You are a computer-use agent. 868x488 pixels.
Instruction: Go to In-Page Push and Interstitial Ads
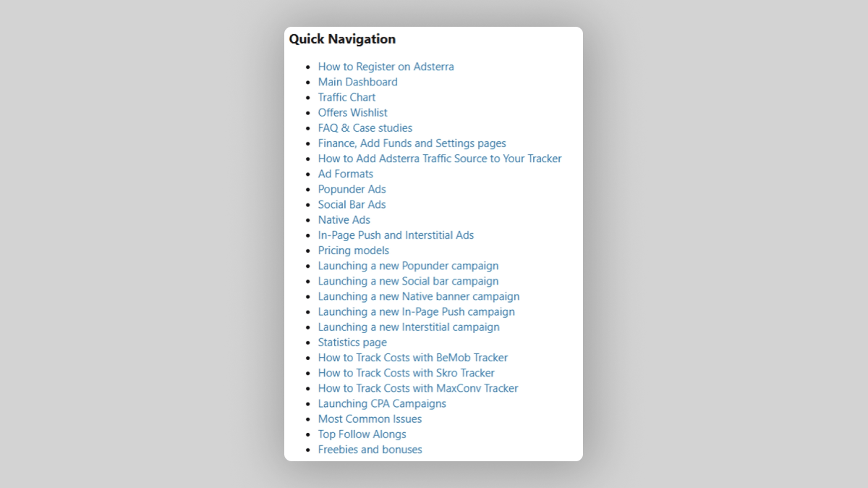(x=396, y=235)
